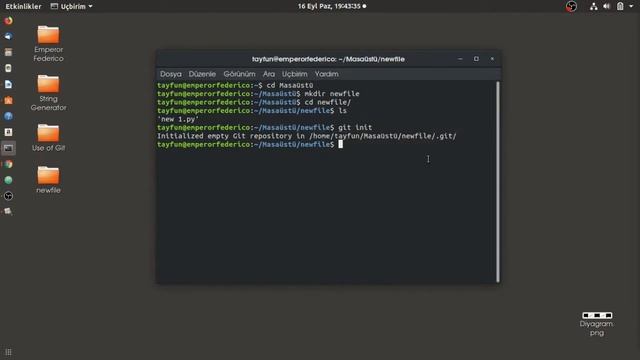The height and width of the screenshot is (360, 640).
Task: Open the clock and calendar panel
Action: click(331, 6)
